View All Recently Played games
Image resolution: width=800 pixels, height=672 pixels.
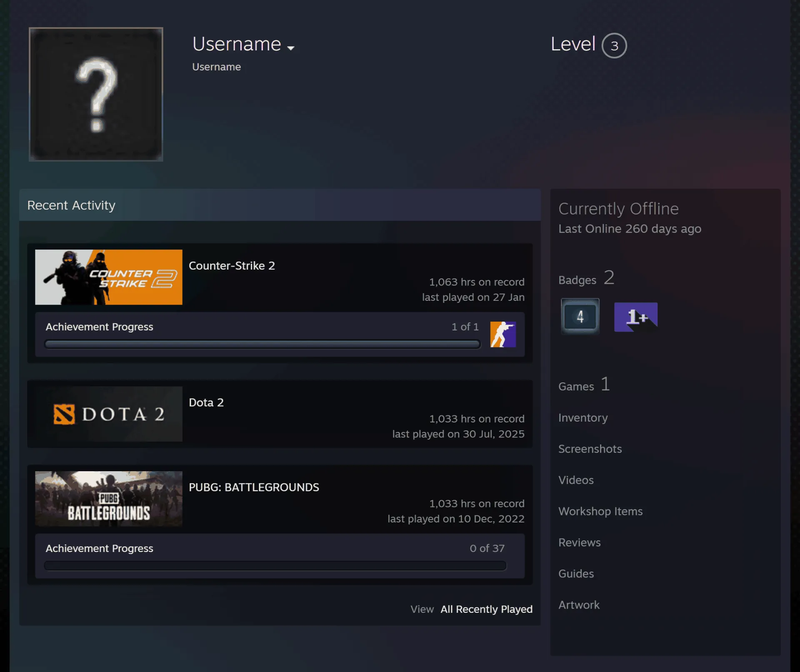coord(487,610)
